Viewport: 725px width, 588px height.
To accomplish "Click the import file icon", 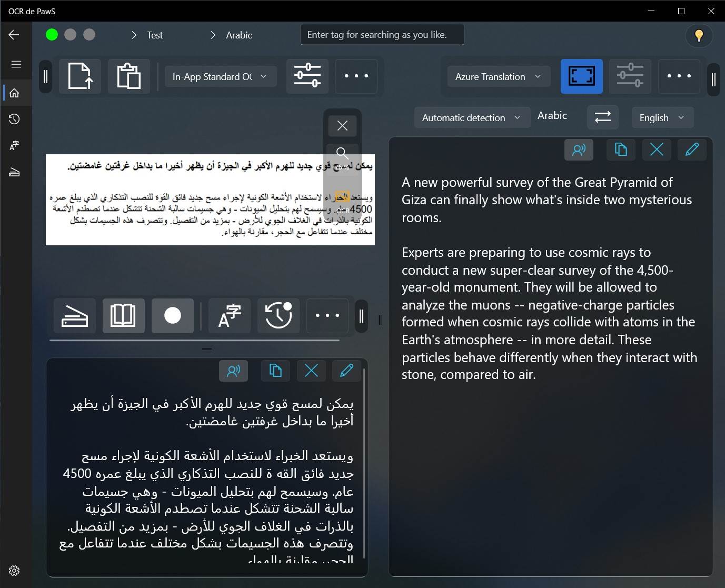I will coord(80,76).
